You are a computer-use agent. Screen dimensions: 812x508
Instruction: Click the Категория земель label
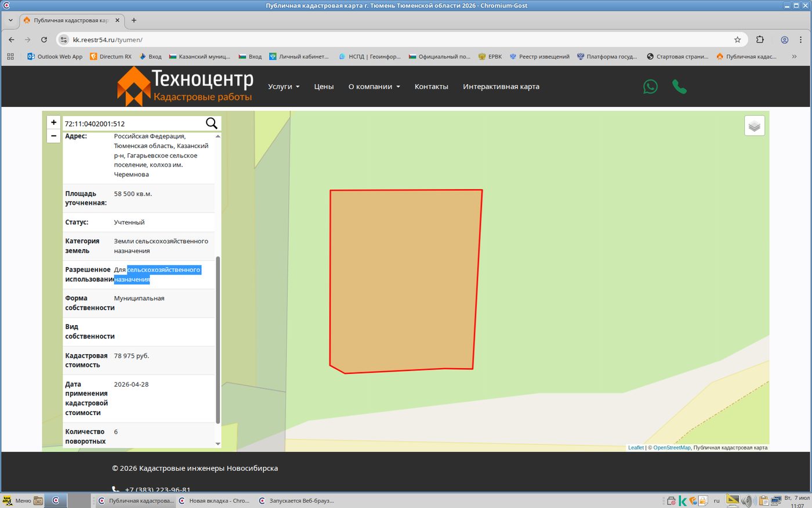pos(82,246)
